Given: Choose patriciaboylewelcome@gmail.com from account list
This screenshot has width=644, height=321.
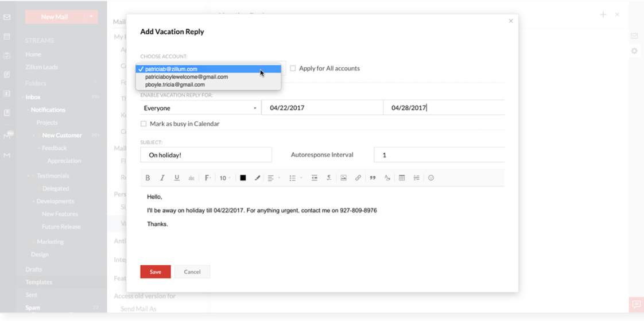Looking at the screenshot, I should (209, 77).
